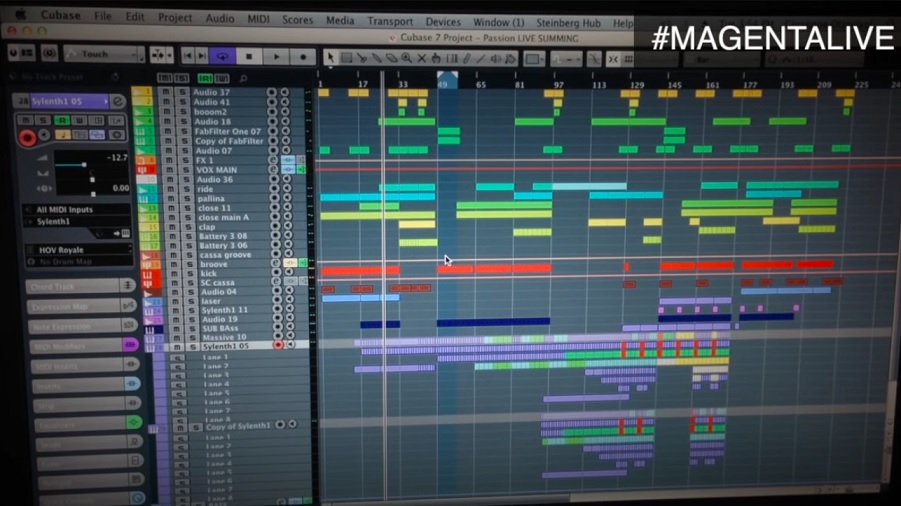901x506 pixels.
Task: Enable record on the laser track
Action: point(278,300)
